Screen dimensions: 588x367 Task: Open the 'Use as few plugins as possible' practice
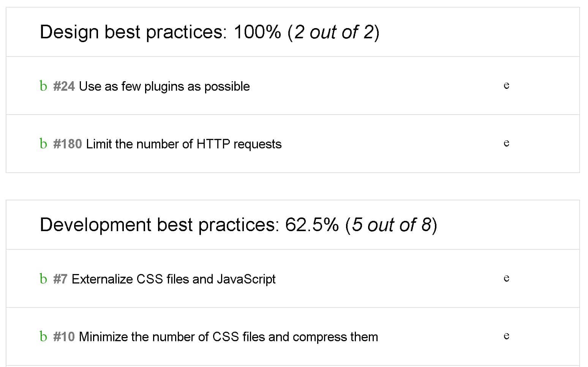(164, 87)
